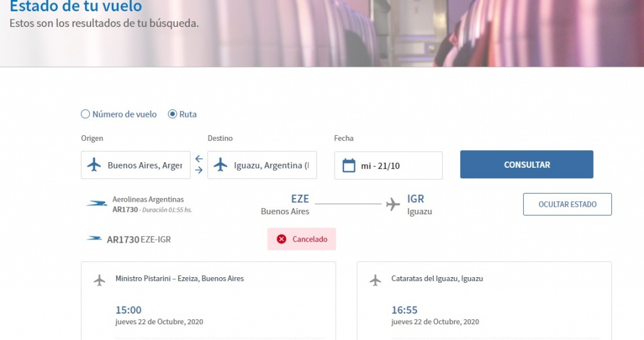Open the calendar icon in Fecha field
The width and height of the screenshot is (644, 340).
point(348,165)
